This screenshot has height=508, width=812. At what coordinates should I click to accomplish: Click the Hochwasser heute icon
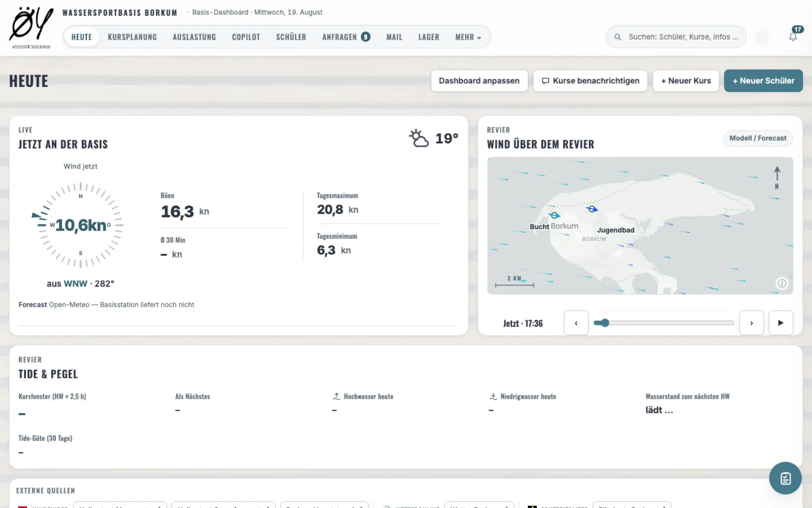(x=336, y=396)
